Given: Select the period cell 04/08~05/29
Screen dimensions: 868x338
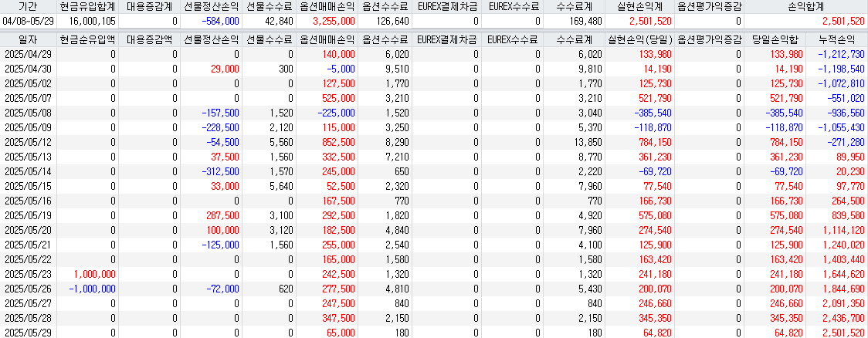Looking at the screenshot, I should (28, 21).
